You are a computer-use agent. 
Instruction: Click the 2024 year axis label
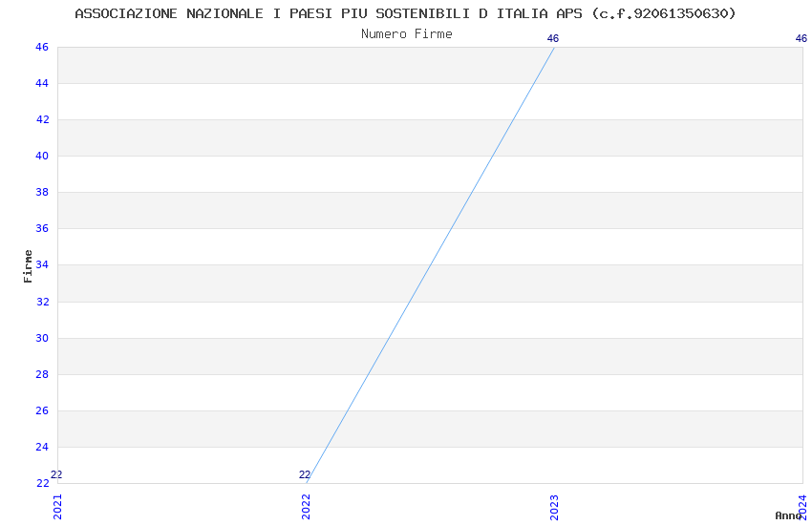(802, 507)
